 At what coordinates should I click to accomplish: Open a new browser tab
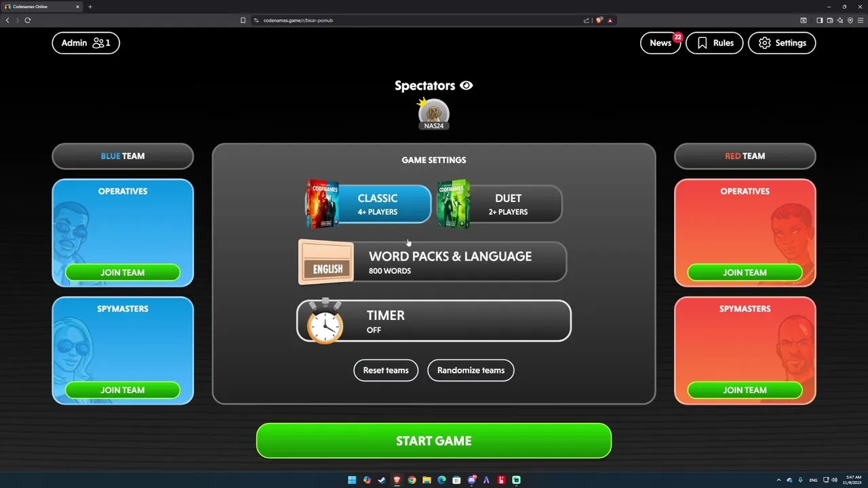(90, 7)
